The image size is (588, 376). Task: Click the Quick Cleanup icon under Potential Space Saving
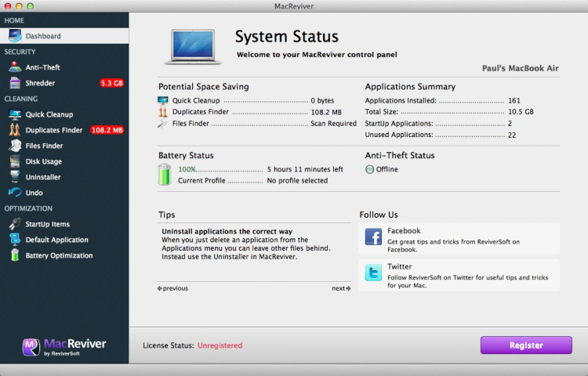point(163,100)
